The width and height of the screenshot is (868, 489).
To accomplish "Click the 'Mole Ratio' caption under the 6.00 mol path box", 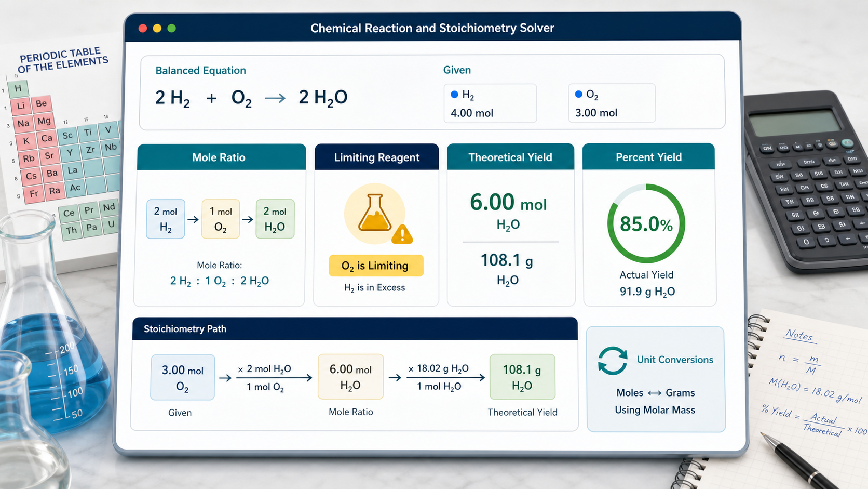I will click(x=351, y=412).
